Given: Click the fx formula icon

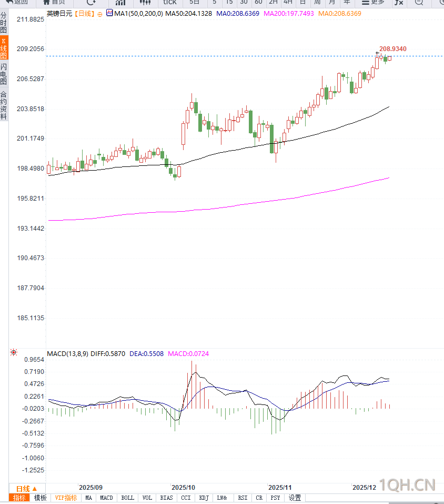Looking at the screenshot, I should click(x=399, y=2).
